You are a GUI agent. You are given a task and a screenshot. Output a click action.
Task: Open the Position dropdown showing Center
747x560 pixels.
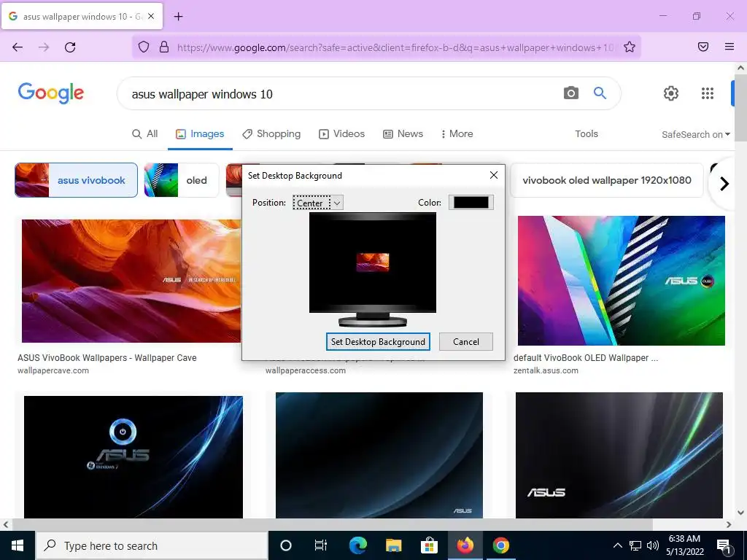(318, 203)
